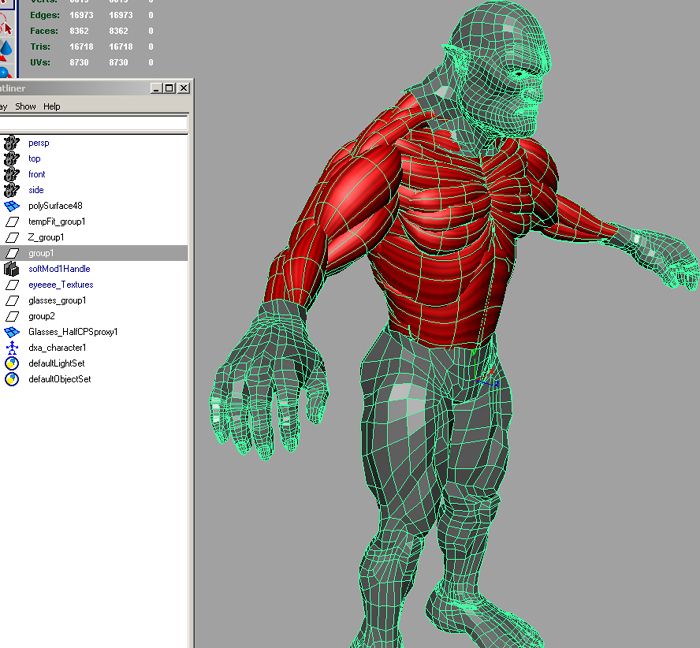Open the Help menu in Outliner
The width and height of the screenshot is (700, 648).
pyautogui.click(x=51, y=107)
